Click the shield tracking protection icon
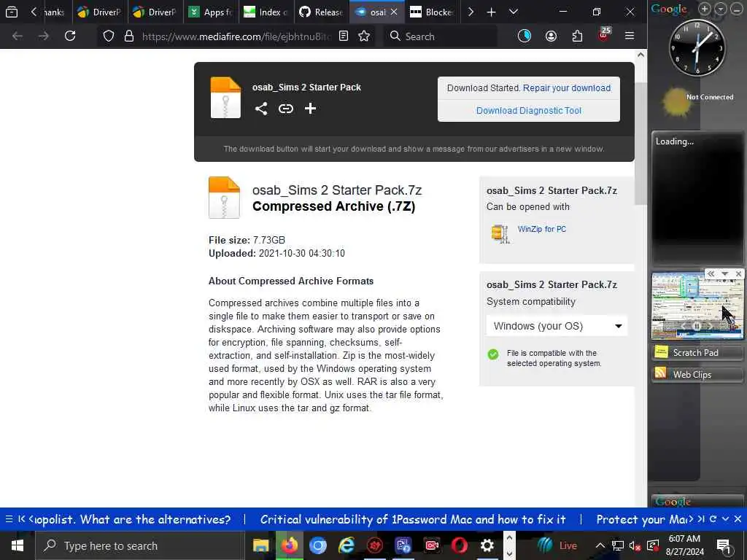The height and width of the screenshot is (560, 747). tap(109, 36)
